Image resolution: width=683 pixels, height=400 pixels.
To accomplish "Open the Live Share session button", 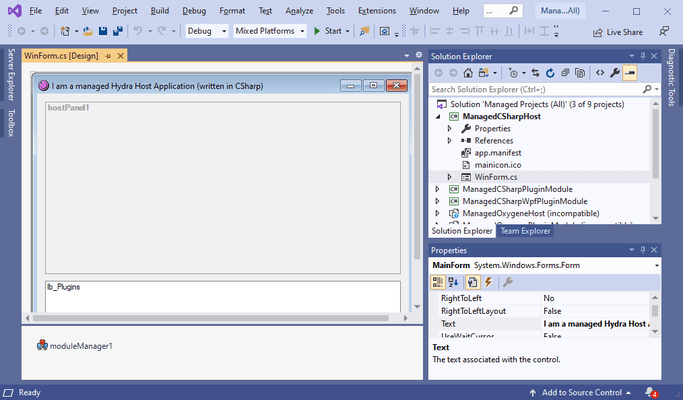I will click(618, 32).
